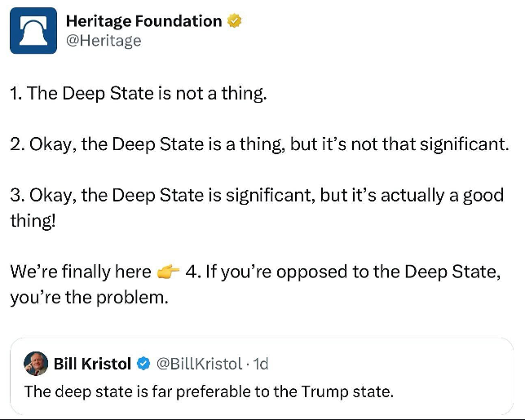Click "Trump state" in the quoted tweet
This screenshot has width=525, height=420.
(x=353, y=391)
